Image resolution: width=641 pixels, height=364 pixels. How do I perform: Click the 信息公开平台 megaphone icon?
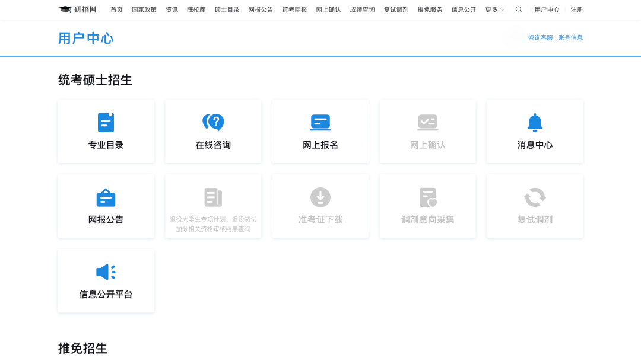pyautogui.click(x=106, y=272)
